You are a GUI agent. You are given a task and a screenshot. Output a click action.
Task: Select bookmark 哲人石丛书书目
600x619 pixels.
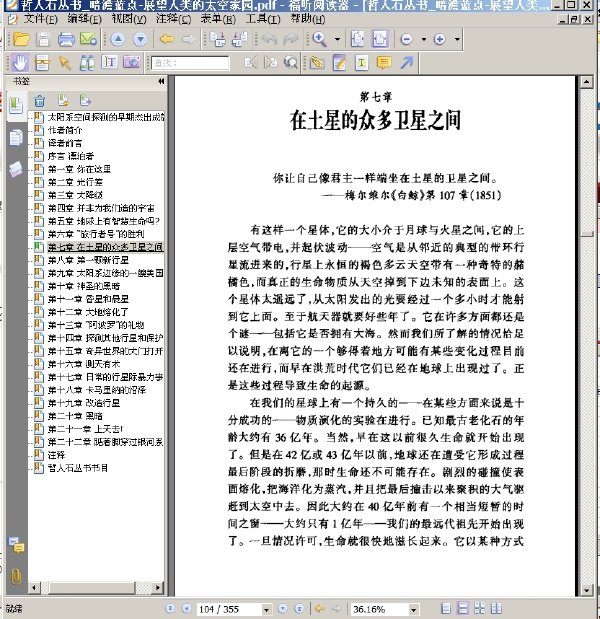[78, 468]
